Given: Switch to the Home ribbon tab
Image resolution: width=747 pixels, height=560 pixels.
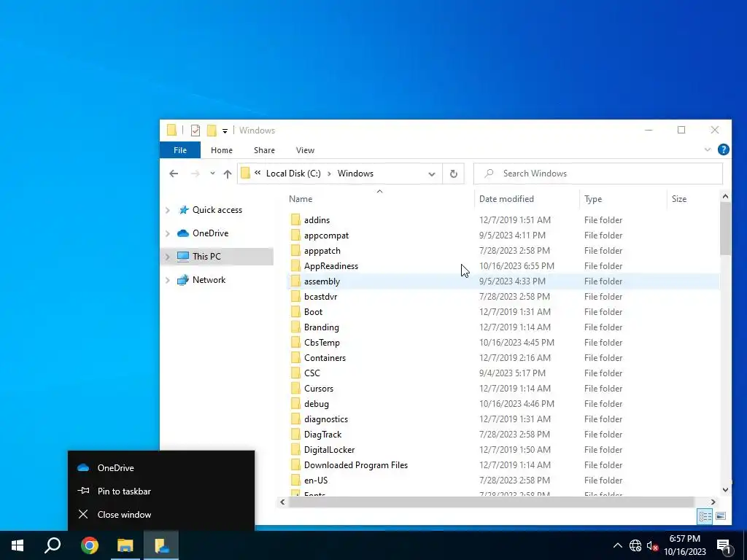Looking at the screenshot, I should [x=222, y=150].
